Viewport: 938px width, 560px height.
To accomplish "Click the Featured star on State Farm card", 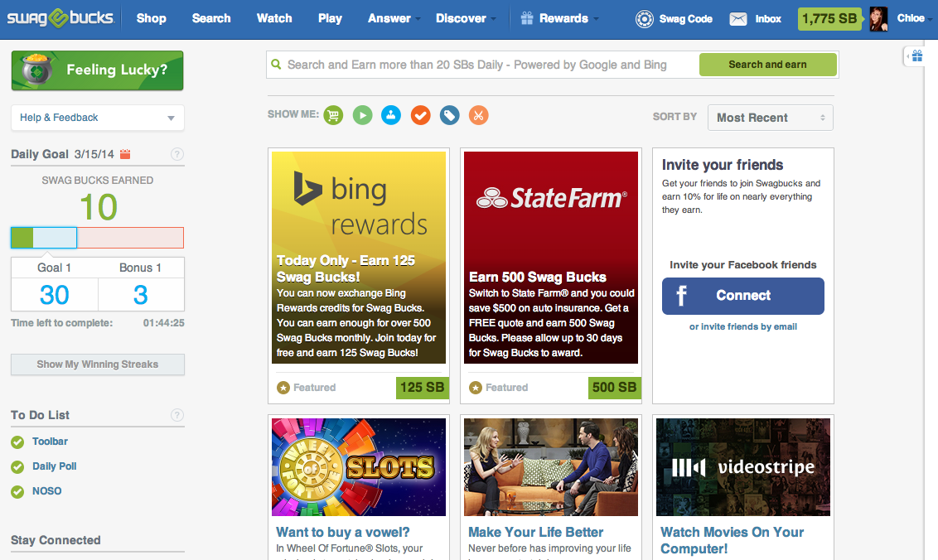I will [x=476, y=388].
